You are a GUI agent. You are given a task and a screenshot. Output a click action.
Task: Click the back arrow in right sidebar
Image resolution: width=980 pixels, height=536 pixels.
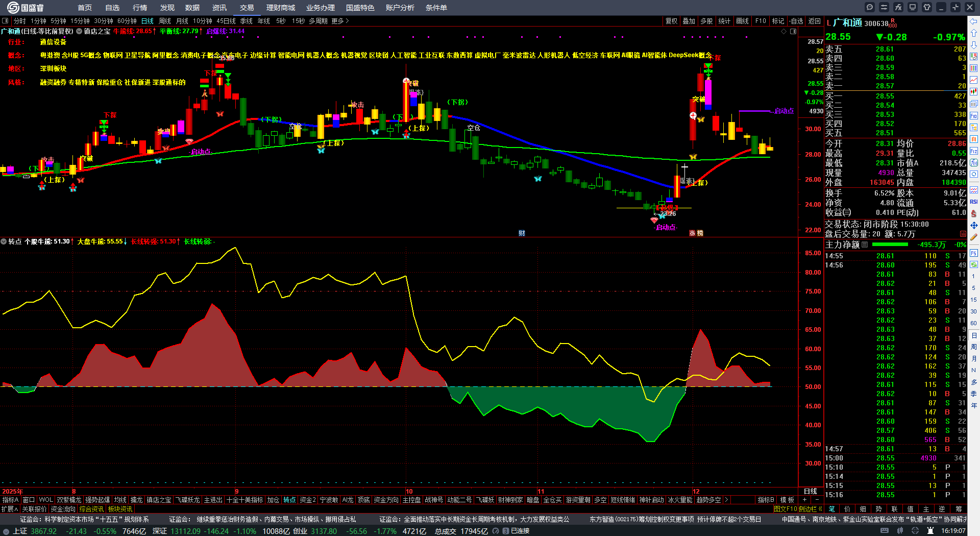click(x=974, y=21)
